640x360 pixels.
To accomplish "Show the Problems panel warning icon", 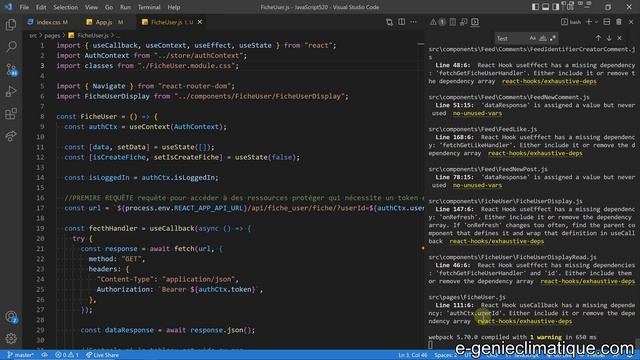I will point(433,22).
